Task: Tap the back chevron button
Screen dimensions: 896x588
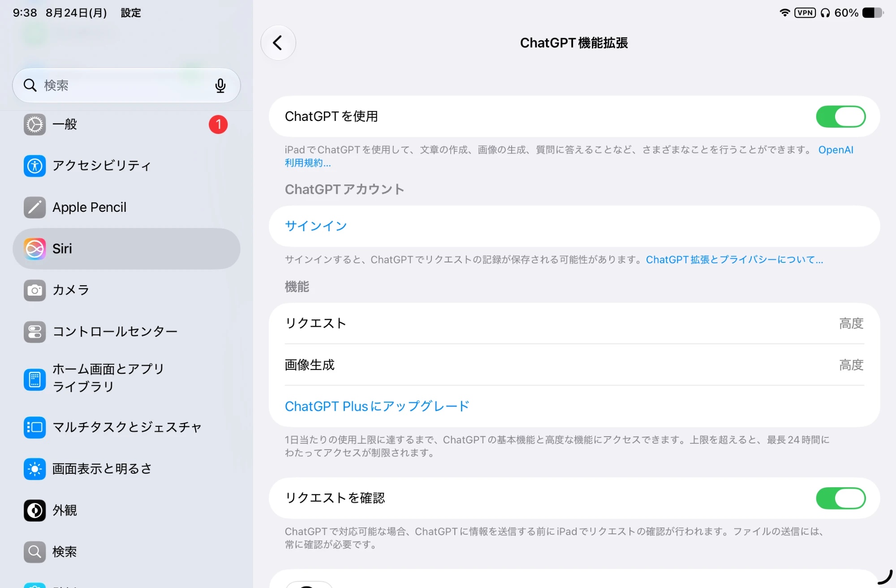Action: coord(278,43)
